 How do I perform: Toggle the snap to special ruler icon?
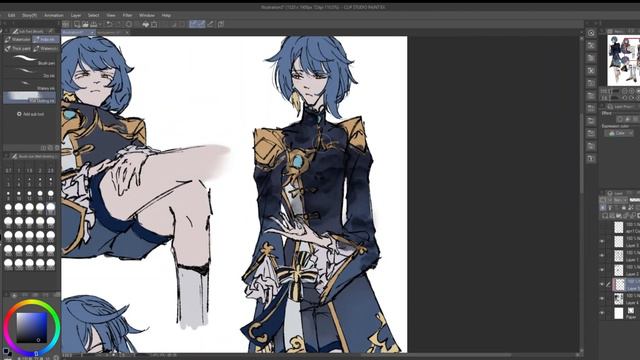[x=202, y=24]
